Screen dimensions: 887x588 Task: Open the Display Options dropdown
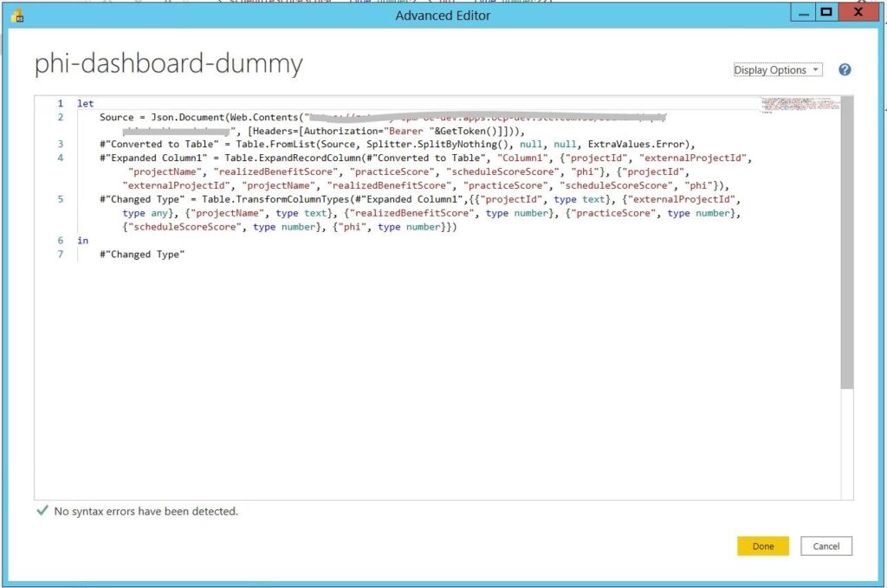778,69
